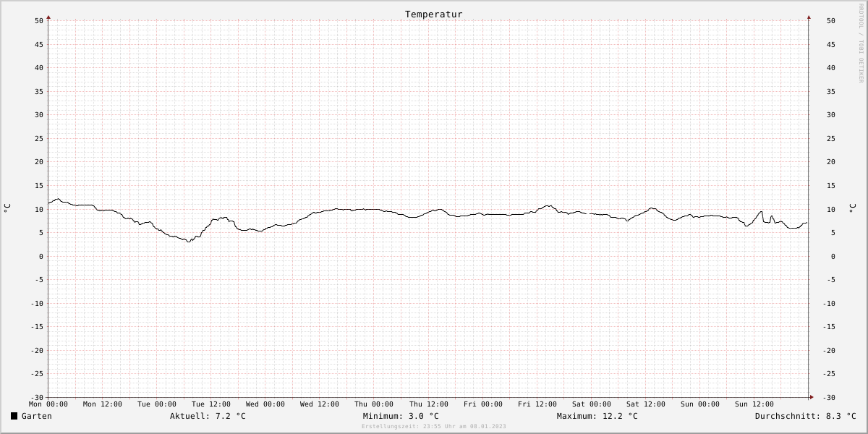This screenshot has width=868, height=434.
Task: Click the left axis '-30' label
Action: (x=36, y=397)
